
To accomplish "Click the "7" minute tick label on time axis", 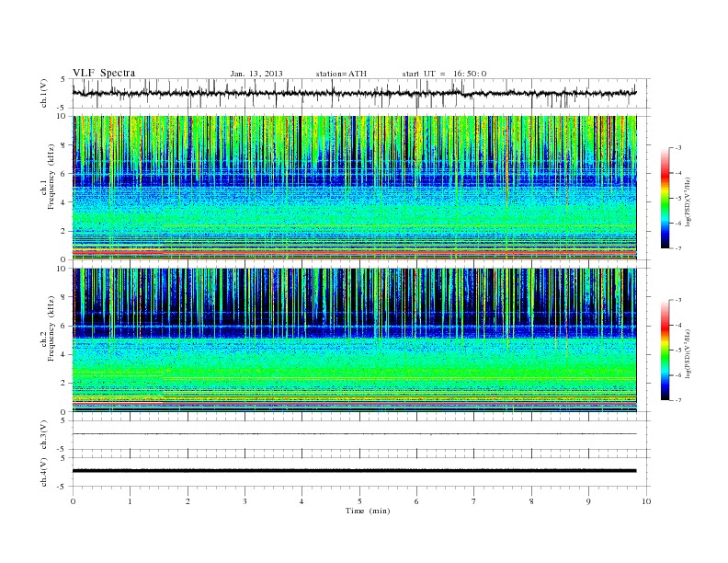I will 474,501.
